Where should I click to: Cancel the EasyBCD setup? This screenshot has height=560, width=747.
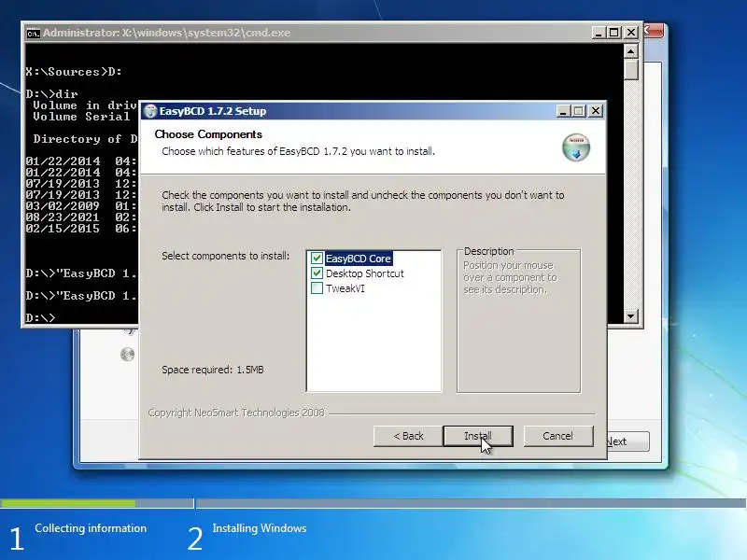pos(558,436)
